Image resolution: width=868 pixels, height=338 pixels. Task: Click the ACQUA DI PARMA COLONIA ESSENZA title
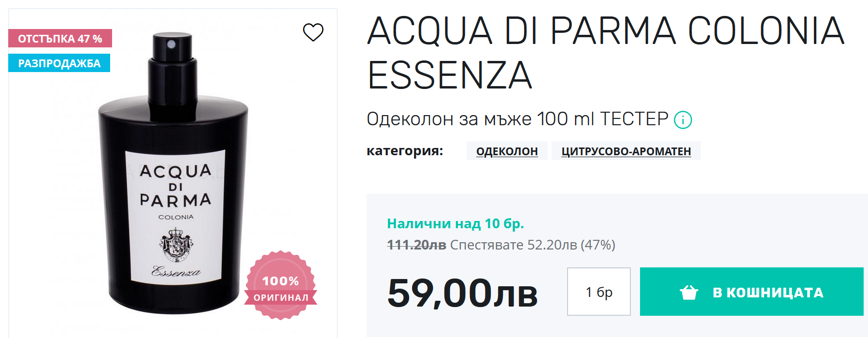point(605,53)
